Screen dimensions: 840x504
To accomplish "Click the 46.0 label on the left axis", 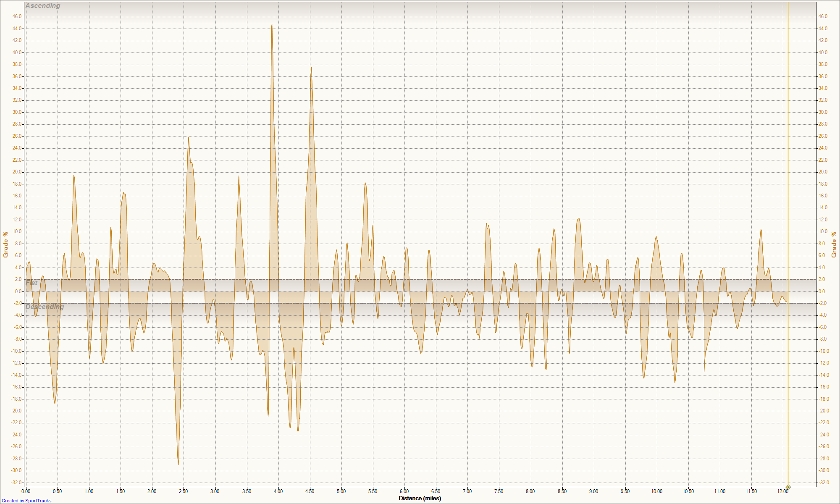I will point(17,16).
